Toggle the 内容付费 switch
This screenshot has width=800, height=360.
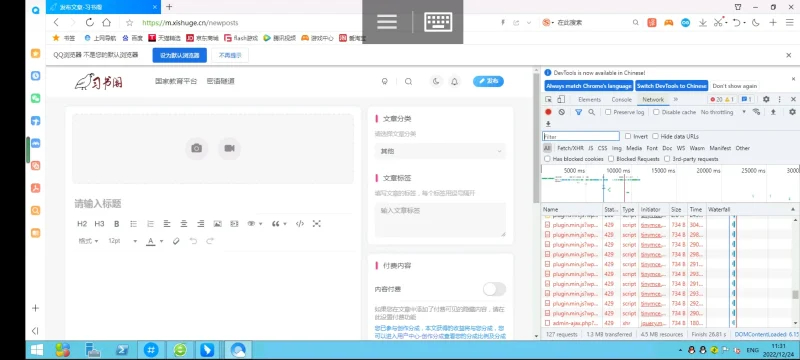(494, 289)
